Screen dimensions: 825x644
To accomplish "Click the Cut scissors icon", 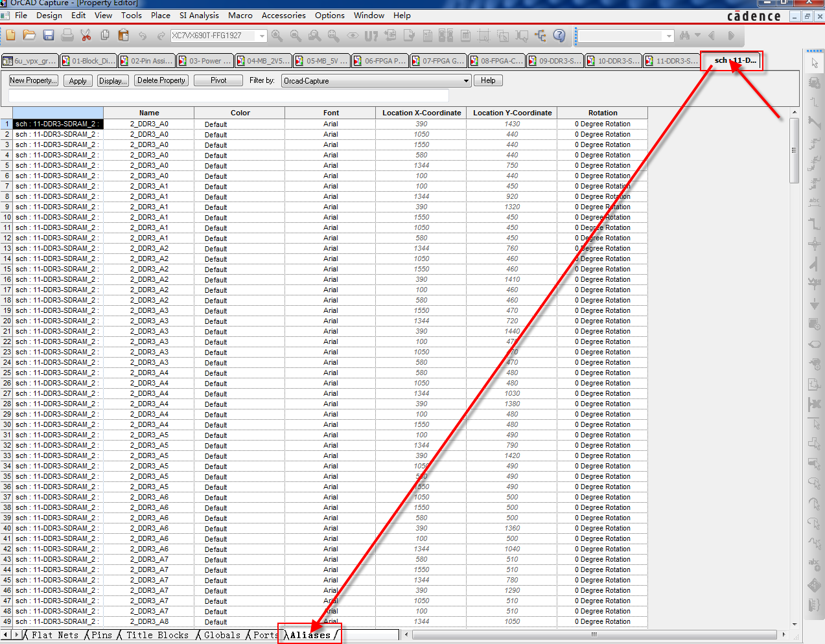I will [86, 35].
